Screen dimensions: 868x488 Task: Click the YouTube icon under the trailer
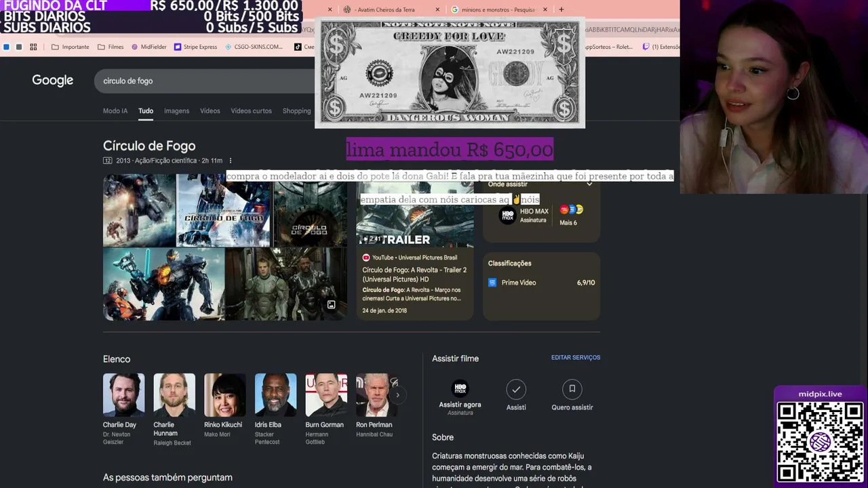coord(366,258)
